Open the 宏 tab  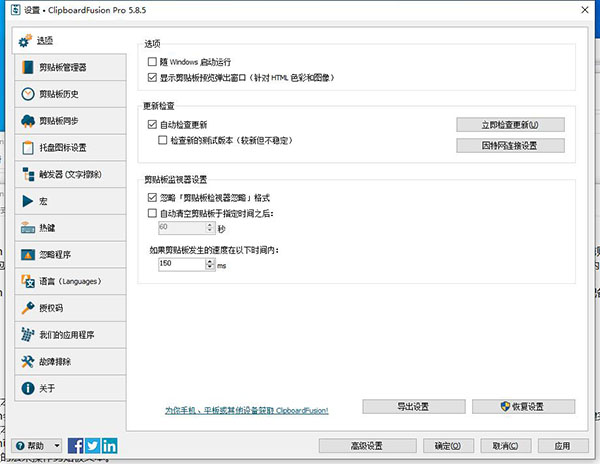[70, 201]
